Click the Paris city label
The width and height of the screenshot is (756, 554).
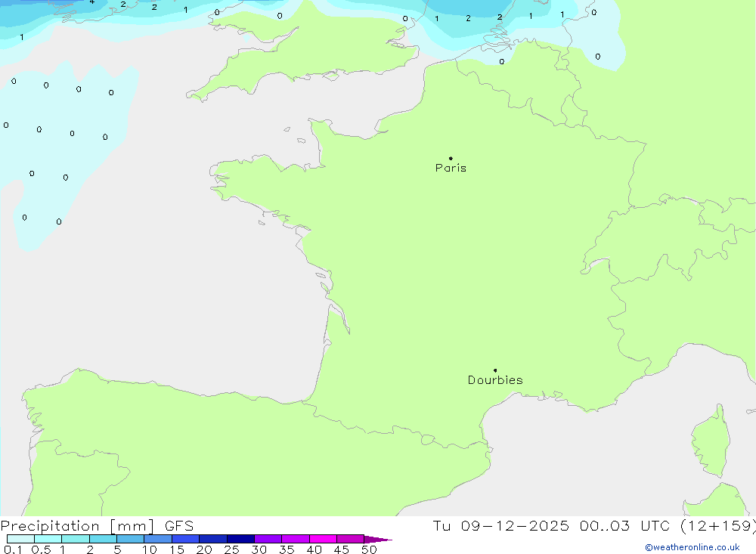pos(451,168)
